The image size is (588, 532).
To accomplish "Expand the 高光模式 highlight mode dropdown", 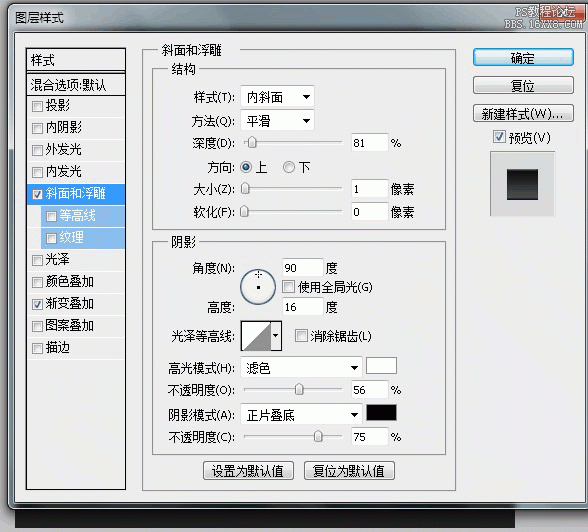I will (x=301, y=367).
